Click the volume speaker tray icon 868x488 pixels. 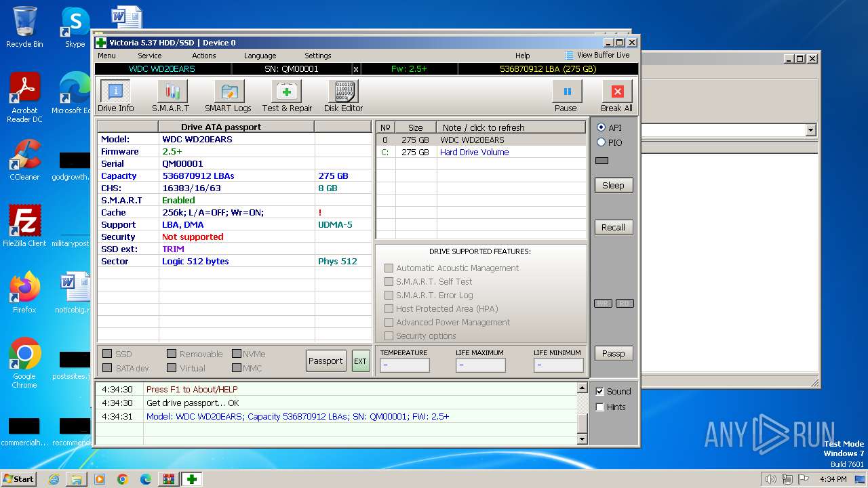tap(770, 479)
